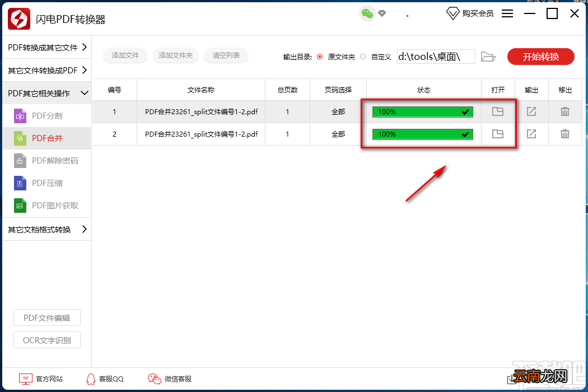Open 官方网站 link
588x392 pixels.
tap(40, 379)
